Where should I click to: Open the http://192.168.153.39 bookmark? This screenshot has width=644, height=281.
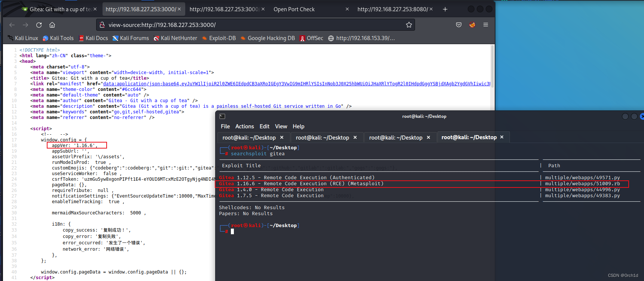pyautogui.click(x=361, y=38)
